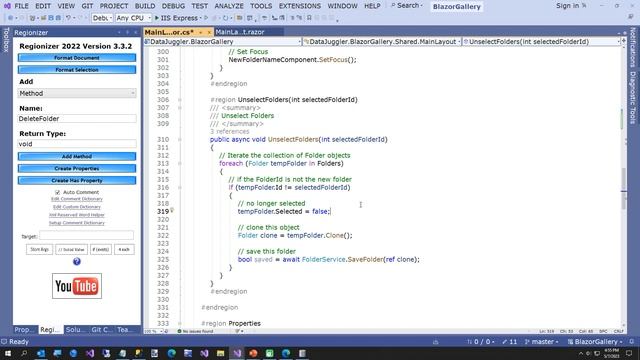Viewport: 640px width, 360px height.
Task: Open the Toolbox side tab
Action: (x=6, y=40)
